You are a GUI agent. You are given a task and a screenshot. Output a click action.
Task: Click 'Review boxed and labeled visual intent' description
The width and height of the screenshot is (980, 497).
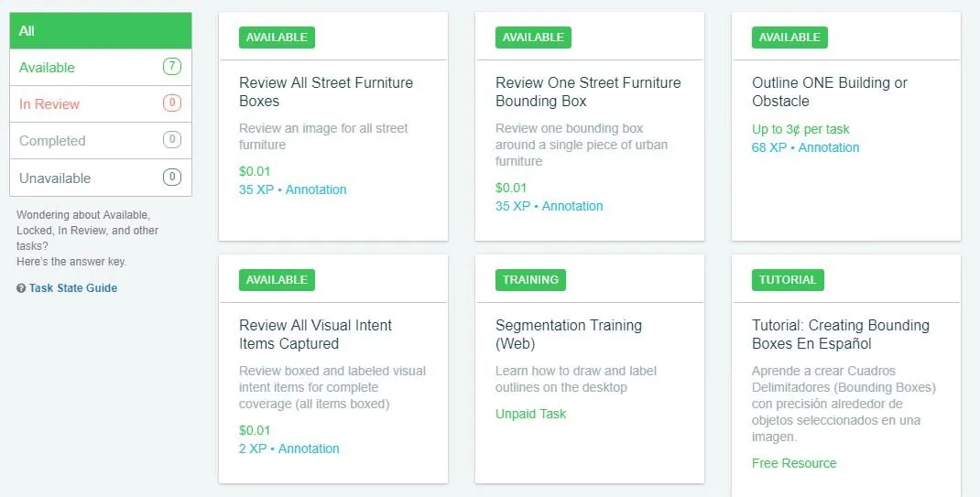click(x=332, y=388)
